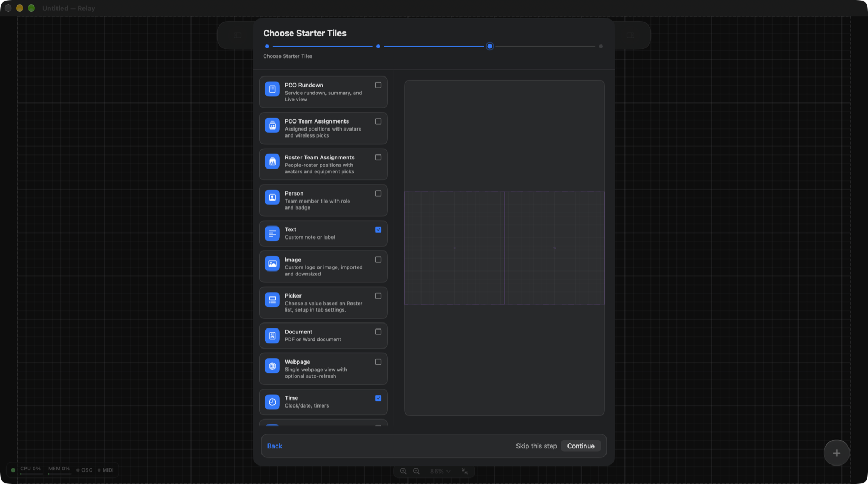Click the OSC status indicator
The width and height of the screenshot is (868, 484).
click(x=85, y=470)
